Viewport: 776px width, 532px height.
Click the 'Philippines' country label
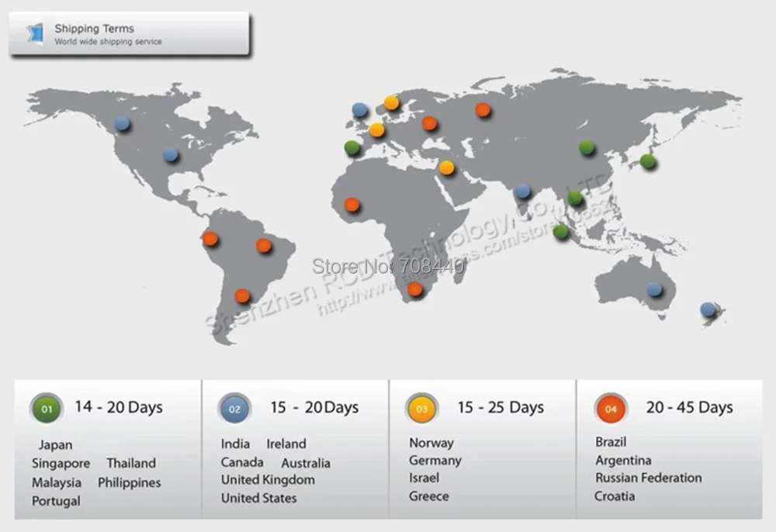(129, 482)
